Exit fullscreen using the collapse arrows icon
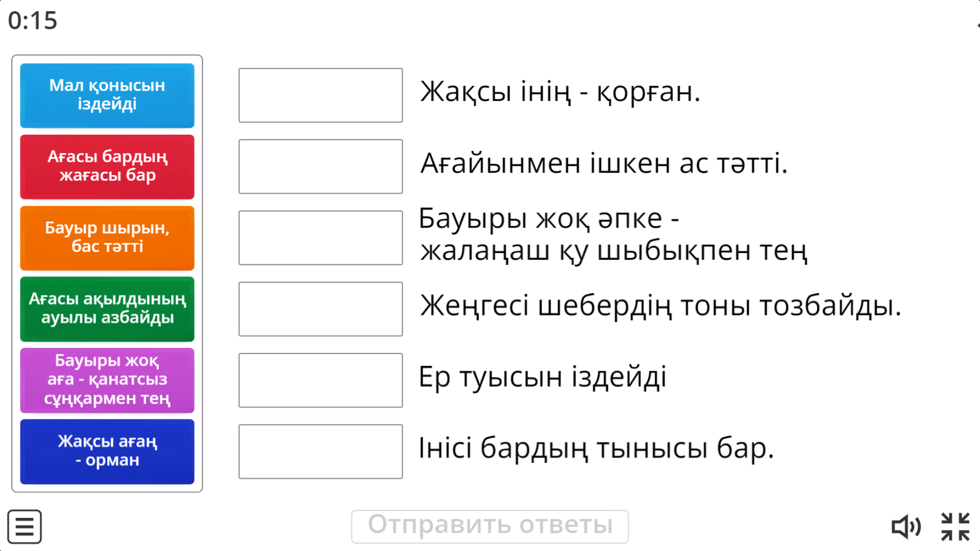Image resolution: width=980 pixels, height=551 pixels. (x=955, y=527)
